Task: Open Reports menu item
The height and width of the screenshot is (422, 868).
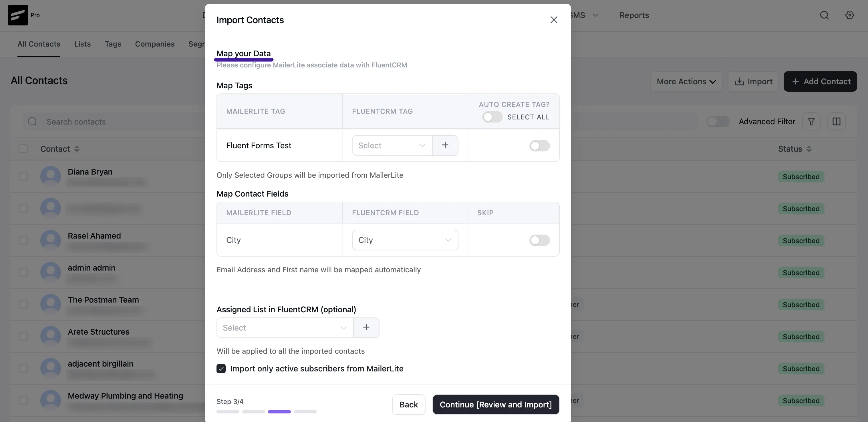Action: coord(634,15)
